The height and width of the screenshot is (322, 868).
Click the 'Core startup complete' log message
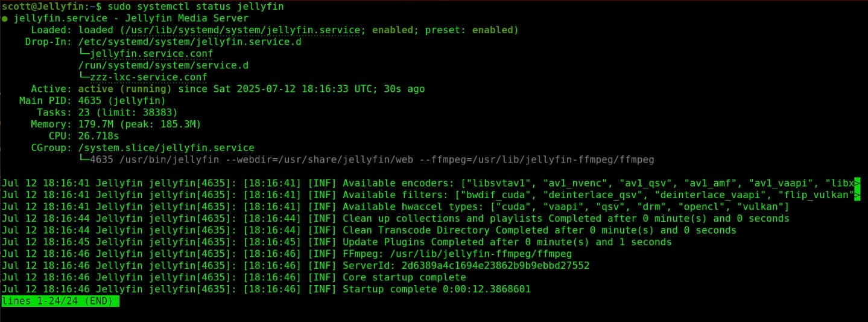point(404,277)
